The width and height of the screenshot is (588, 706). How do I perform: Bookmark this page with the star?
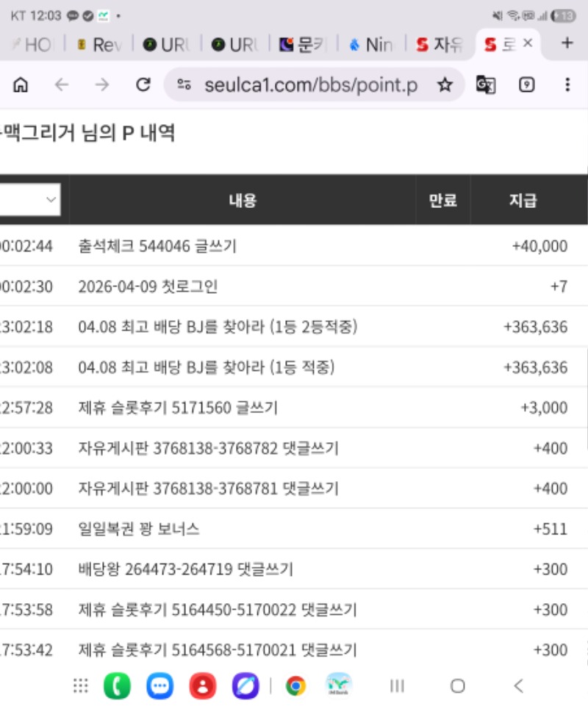tap(445, 85)
